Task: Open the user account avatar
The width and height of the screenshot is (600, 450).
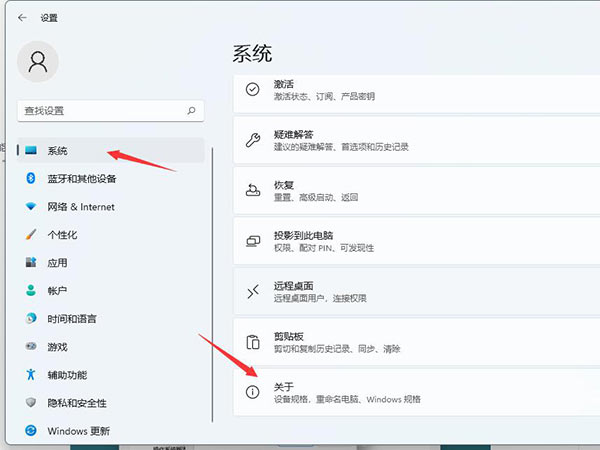Action: [x=38, y=61]
